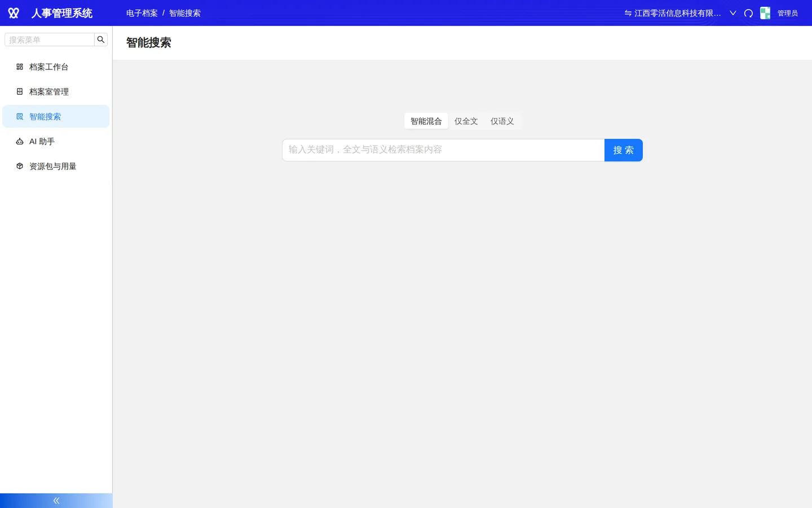Click the 电子档案 breadcrumb link
This screenshot has height=508, width=812.
(142, 13)
